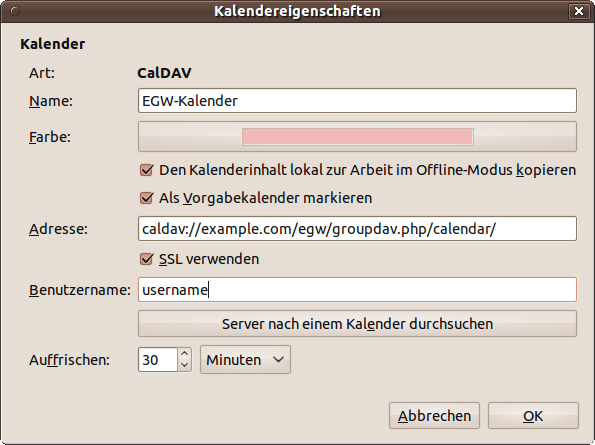
Task: Select the Benutzername input field
Action: click(357, 290)
